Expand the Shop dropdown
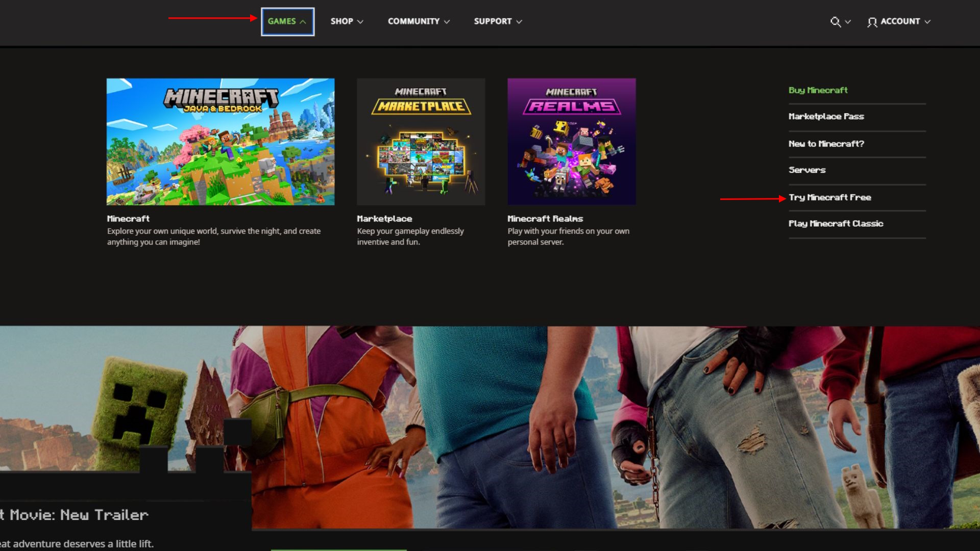The height and width of the screenshot is (551, 980). tap(346, 21)
